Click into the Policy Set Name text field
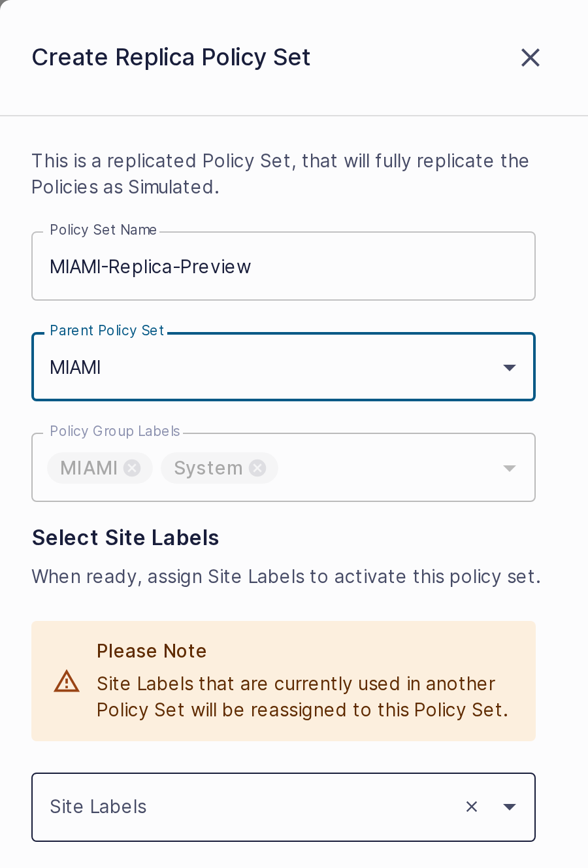 [x=284, y=266]
